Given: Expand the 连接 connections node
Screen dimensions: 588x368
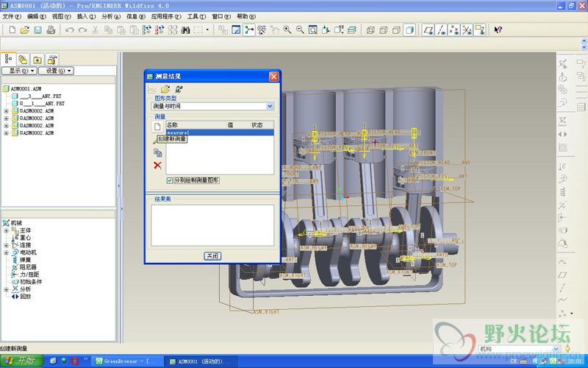Looking at the screenshot, I should coord(6,245).
